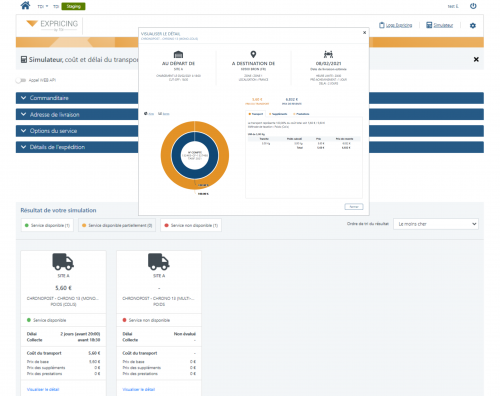Click the 5,60 € price on first card

[63, 288]
